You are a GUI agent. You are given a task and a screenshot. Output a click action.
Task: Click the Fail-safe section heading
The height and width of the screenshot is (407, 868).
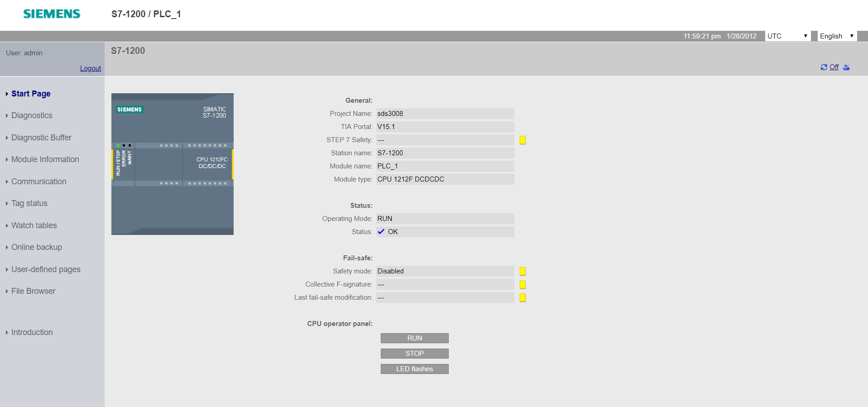[358, 258]
